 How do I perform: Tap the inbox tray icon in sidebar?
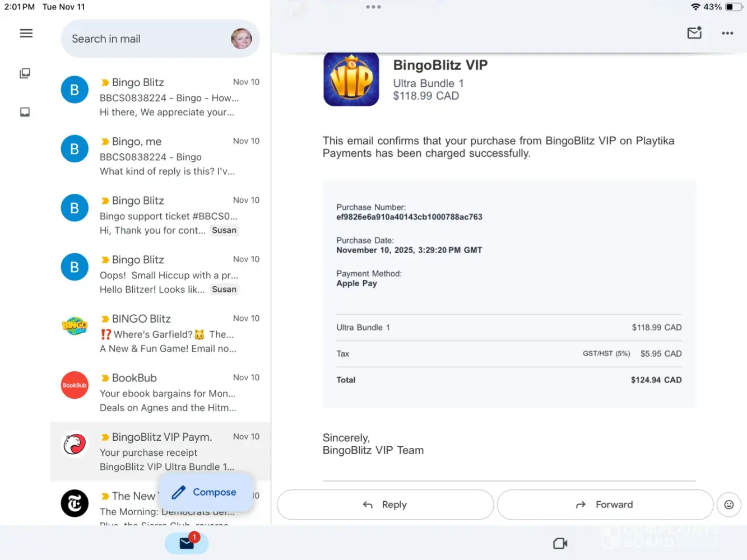click(x=25, y=112)
